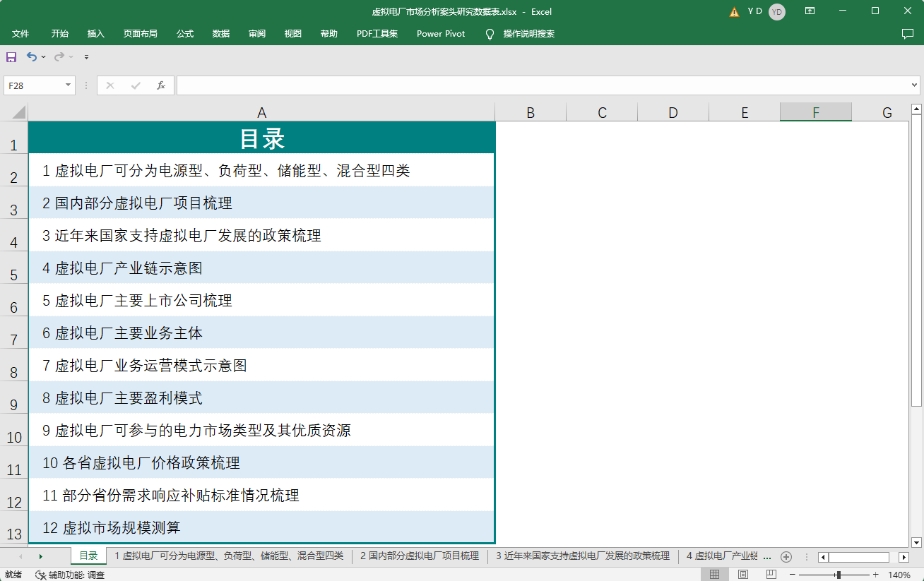924x581 pixels.
Task: Switch to the 视图 ribbon tab
Action: 293,34
